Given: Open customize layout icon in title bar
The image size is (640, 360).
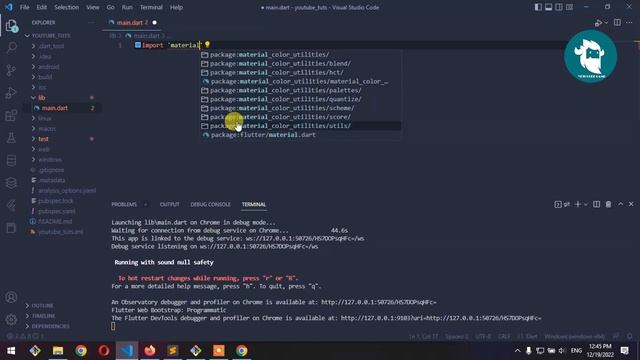Looking at the screenshot, I should coord(569,7).
